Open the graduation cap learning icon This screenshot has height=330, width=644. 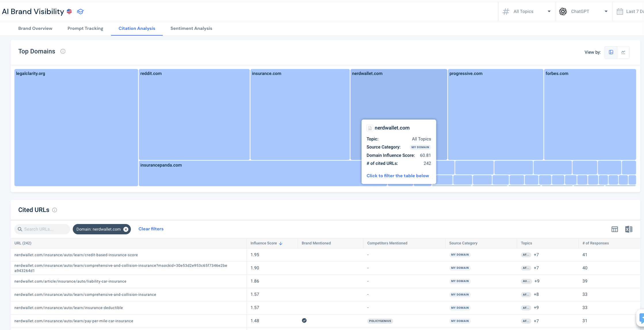pyautogui.click(x=80, y=11)
